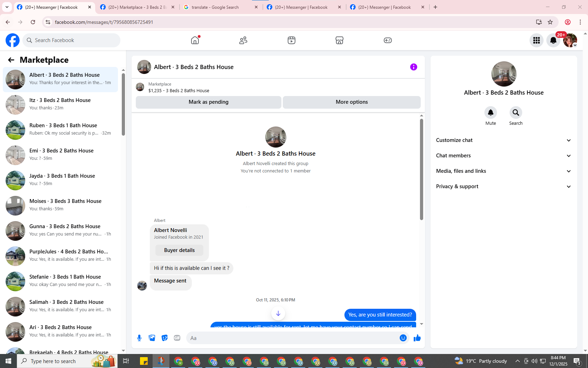Viewport: 588px width, 368px height.
Task: Click Mark as pending button
Action: (x=209, y=102)
